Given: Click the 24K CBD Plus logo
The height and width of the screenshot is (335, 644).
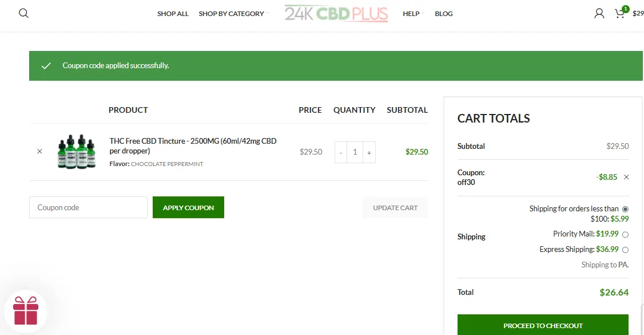Looking at the screenshot, I should [336, 13].
